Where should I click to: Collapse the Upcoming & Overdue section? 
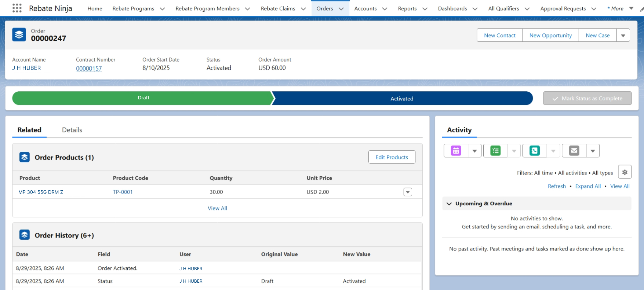pos(449,203)
